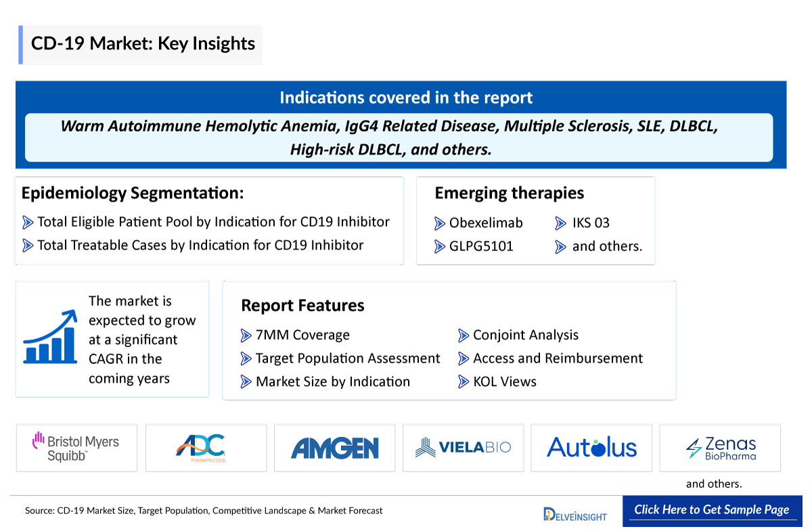Click the Zenas BioPharma logo

[720, 447]
